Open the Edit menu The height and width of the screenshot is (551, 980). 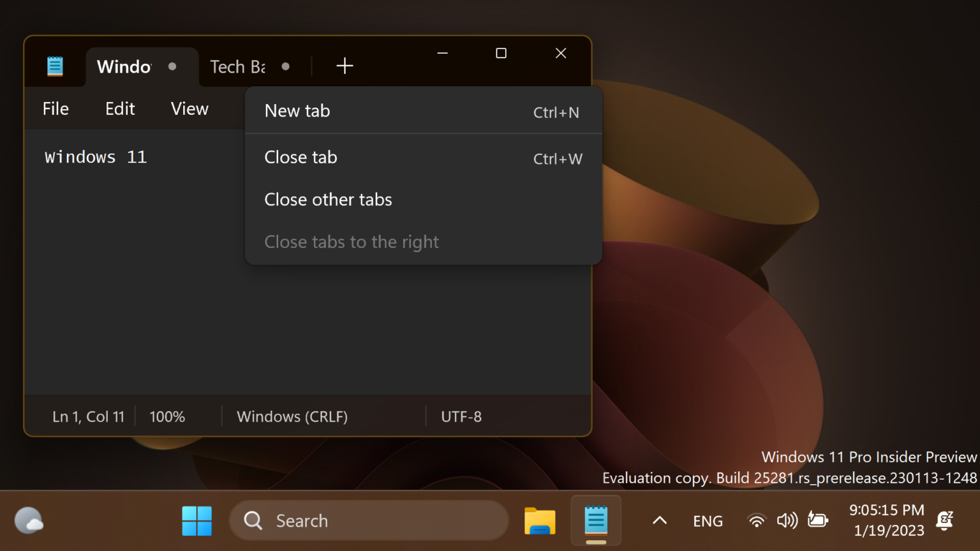[x=120, y=108]
